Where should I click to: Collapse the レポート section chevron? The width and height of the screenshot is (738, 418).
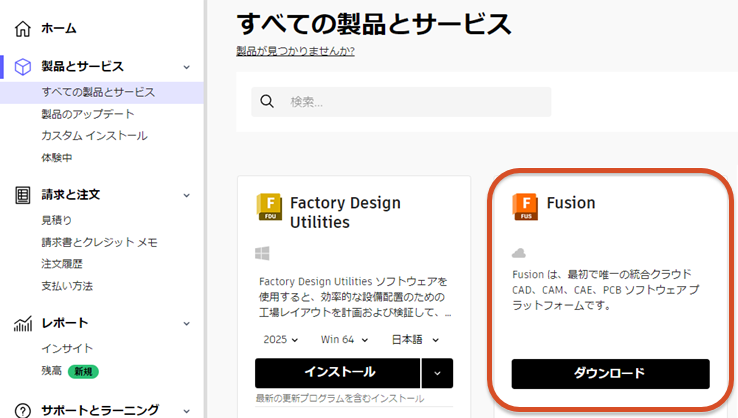click(x=187, y=324)
